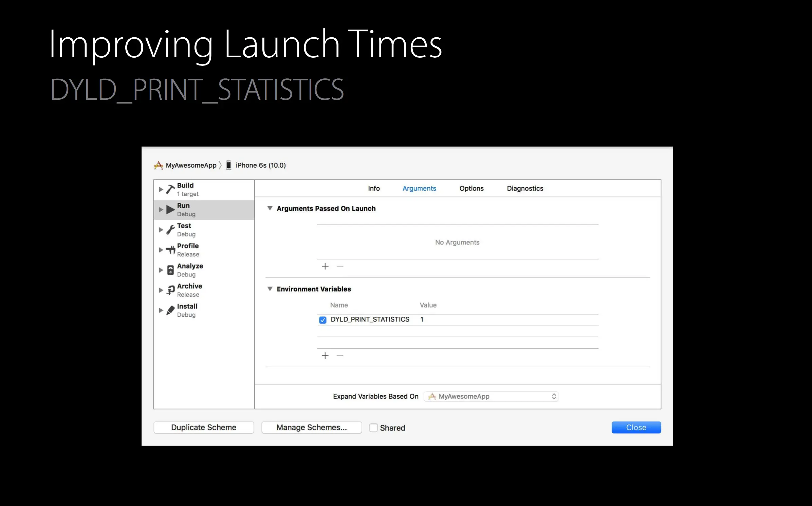
Task: Click the Duplicate Scheme button
Action: tap(204, 427)
